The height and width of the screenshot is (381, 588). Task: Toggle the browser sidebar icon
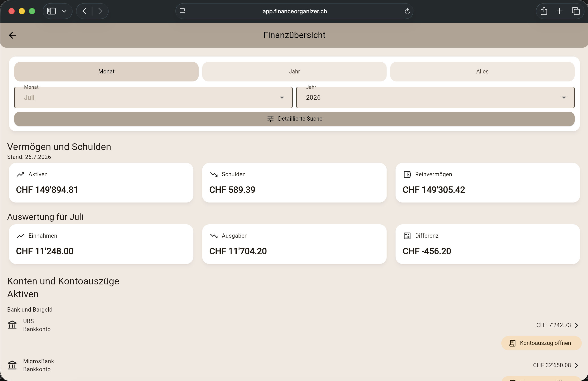coord(51,11)
